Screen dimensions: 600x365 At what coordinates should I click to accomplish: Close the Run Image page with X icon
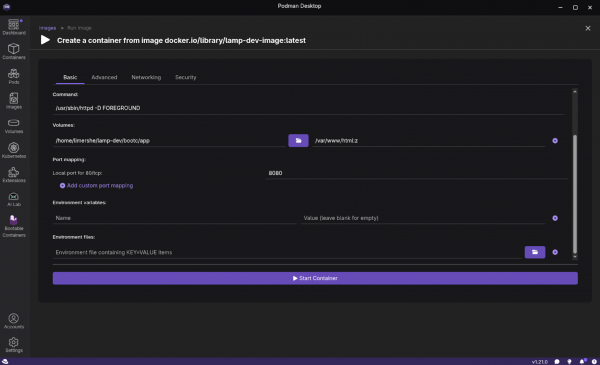click(588, 28)
